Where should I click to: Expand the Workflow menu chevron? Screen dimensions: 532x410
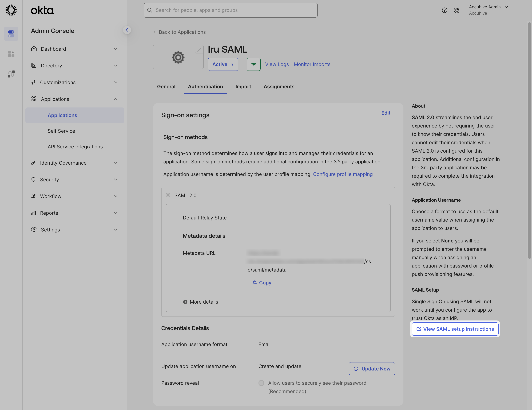click(116, 196)
